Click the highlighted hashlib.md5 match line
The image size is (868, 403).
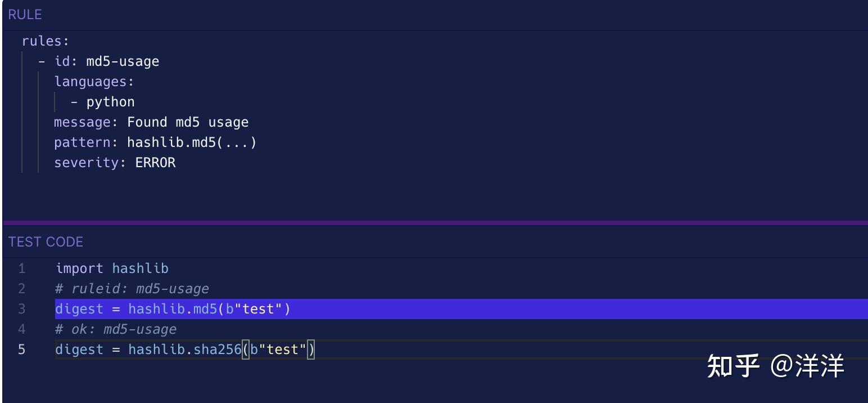(173, 309)
